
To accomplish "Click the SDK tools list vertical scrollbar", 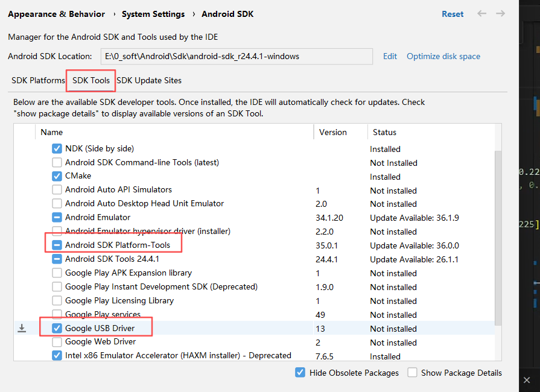I will coord(498,238).
